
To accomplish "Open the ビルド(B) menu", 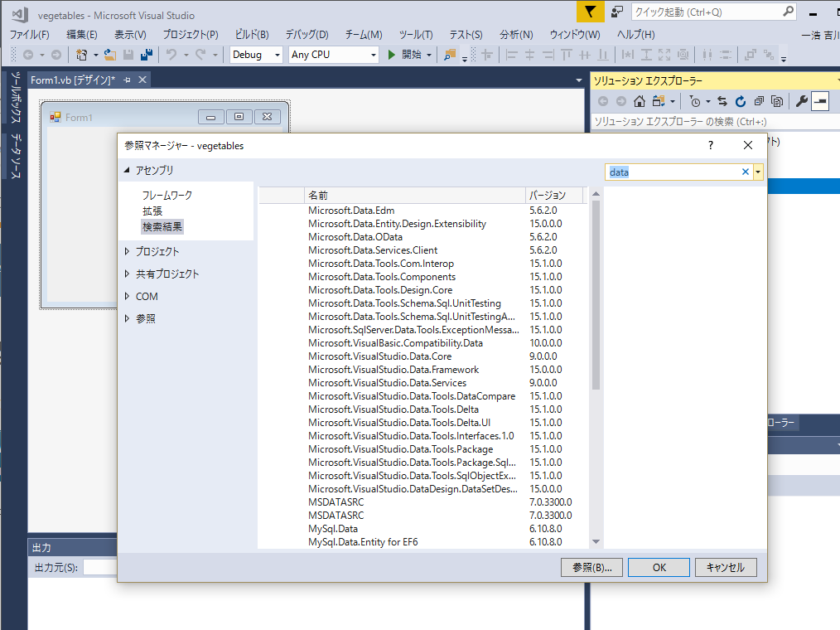I will (x=252, y=34).
